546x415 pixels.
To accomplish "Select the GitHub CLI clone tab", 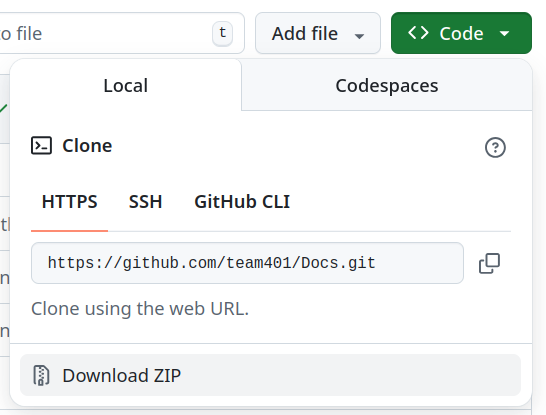I will point(242,202).
